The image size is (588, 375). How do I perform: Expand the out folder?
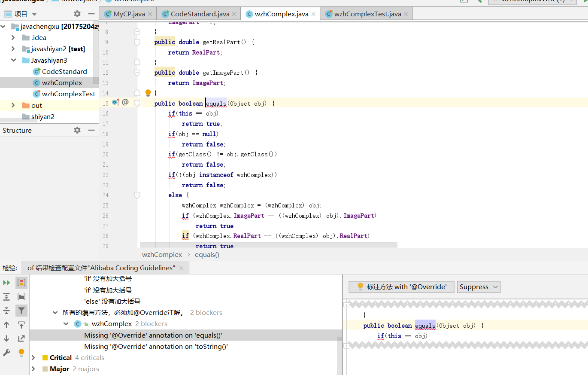[13, 105]
